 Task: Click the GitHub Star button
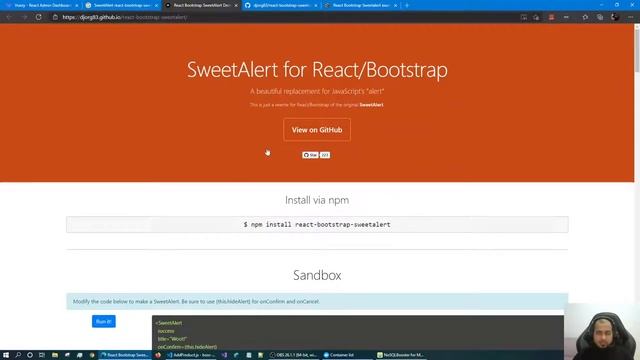pyautogui.click(x=310, y=155)
